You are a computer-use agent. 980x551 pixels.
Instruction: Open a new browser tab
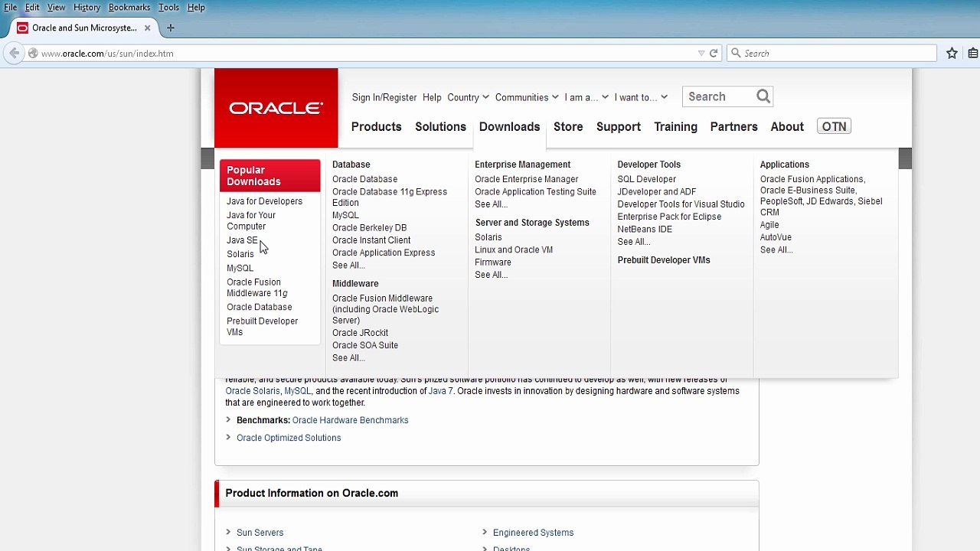(171, 28)
